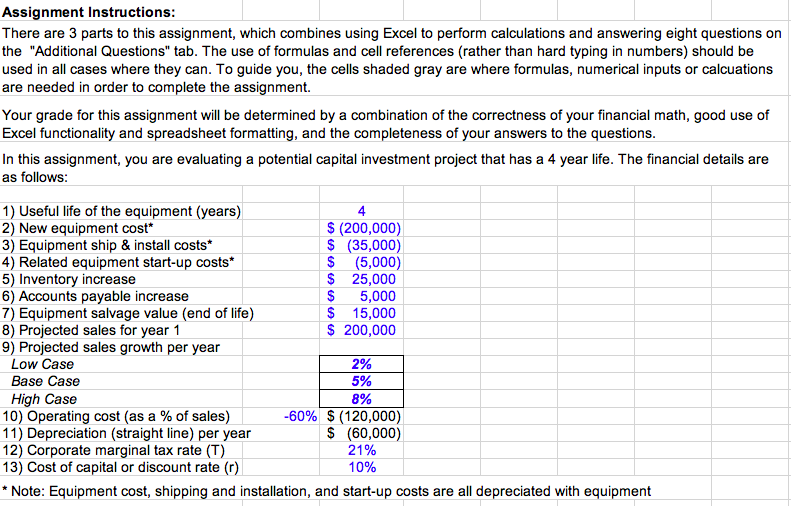Viewport: 791px width, 506px height.
Task: Select the '5) Inventory increase' label
Action: (x=69, y=279)
